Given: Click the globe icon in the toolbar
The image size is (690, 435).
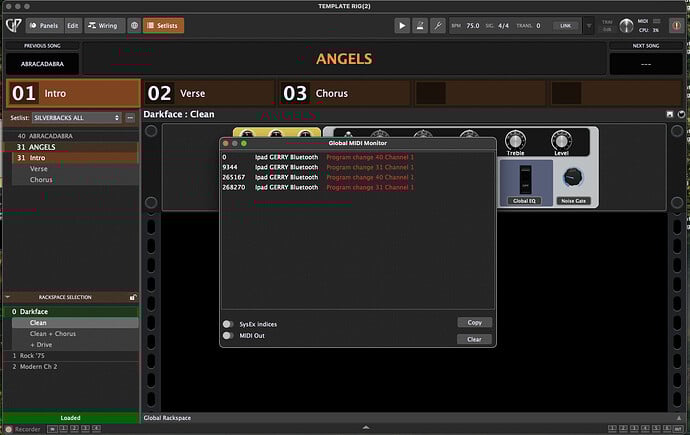Looking at the screenshot, I should coord(134,25).
